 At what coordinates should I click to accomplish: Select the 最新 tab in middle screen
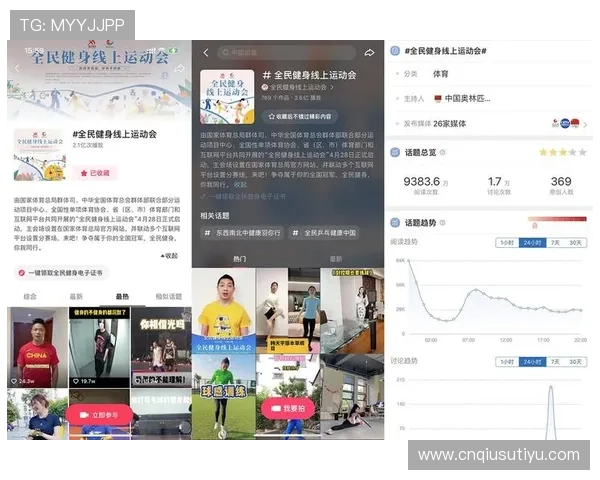[x=336, y=259]
